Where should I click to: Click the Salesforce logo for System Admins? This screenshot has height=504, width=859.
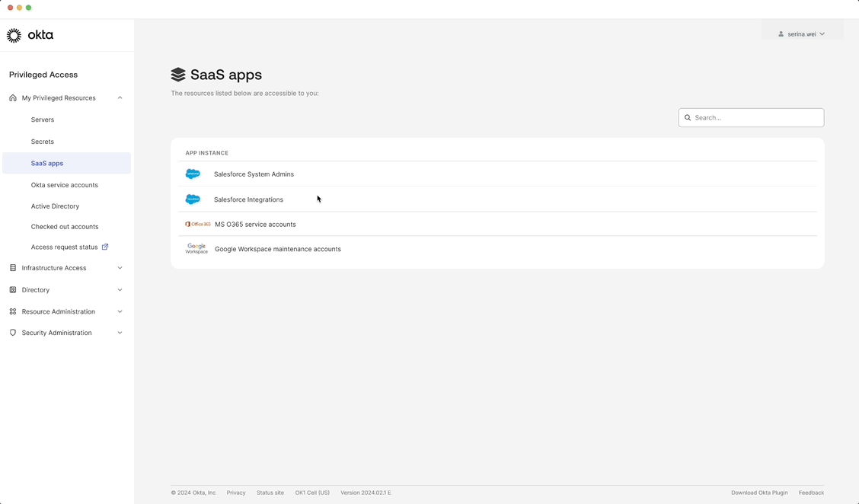point(193,174)
